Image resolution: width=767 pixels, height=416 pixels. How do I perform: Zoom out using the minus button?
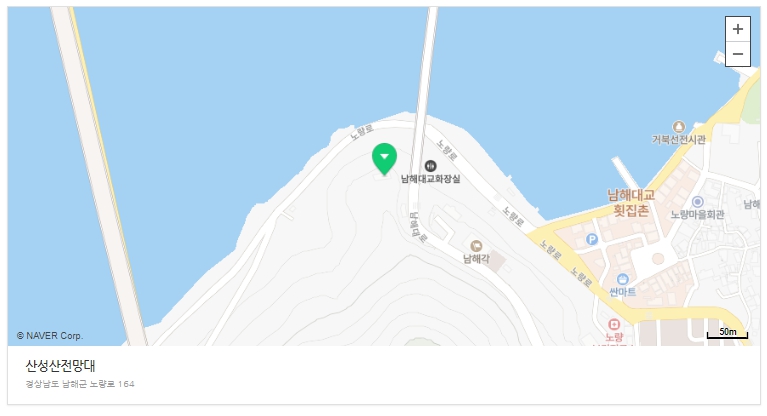738,54
